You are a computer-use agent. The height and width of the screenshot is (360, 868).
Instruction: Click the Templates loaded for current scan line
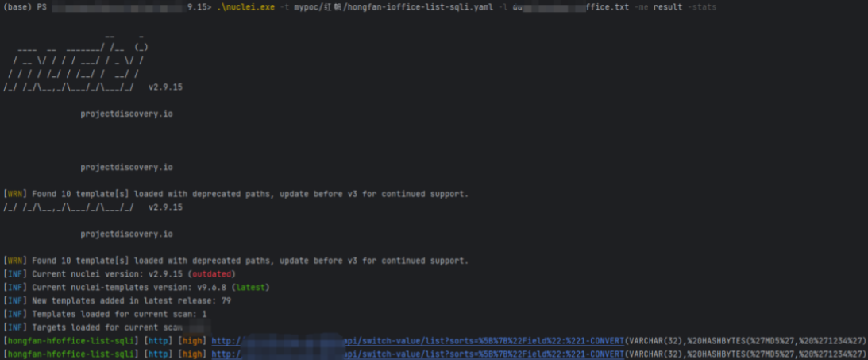click(105, 314)
